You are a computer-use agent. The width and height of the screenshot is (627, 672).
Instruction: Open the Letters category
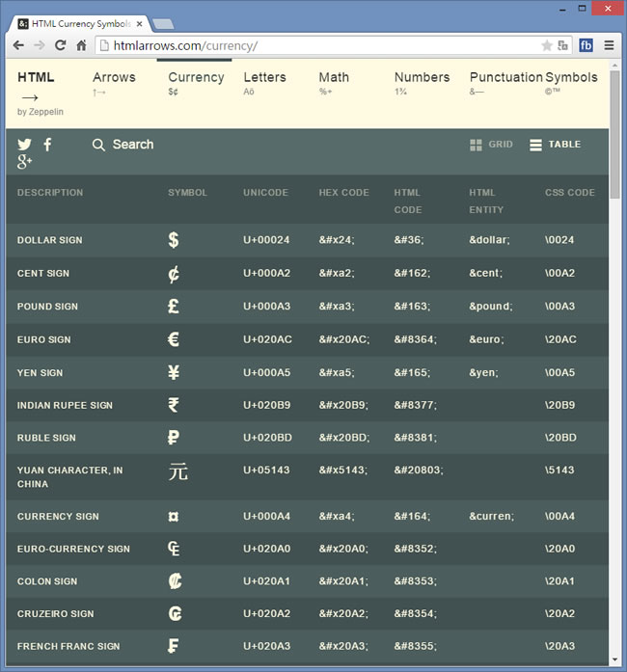264,83
